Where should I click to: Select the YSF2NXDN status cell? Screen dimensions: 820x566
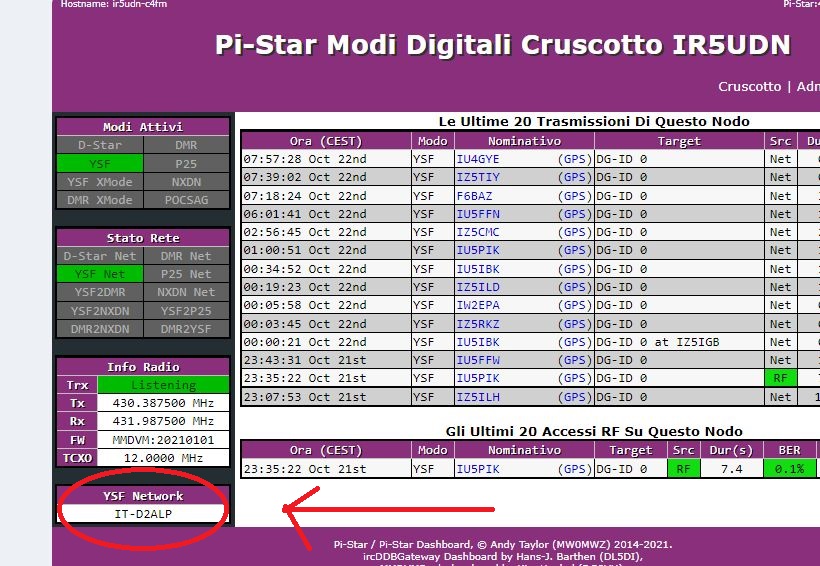point(100,311)
